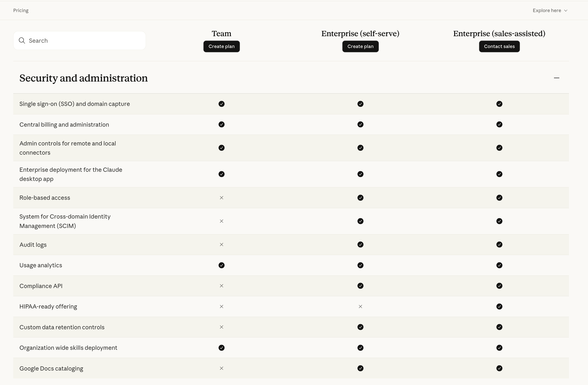Click Team X mark for Audit logs
Viewport: 588px width, 385px height.
(x=221, y=245)
